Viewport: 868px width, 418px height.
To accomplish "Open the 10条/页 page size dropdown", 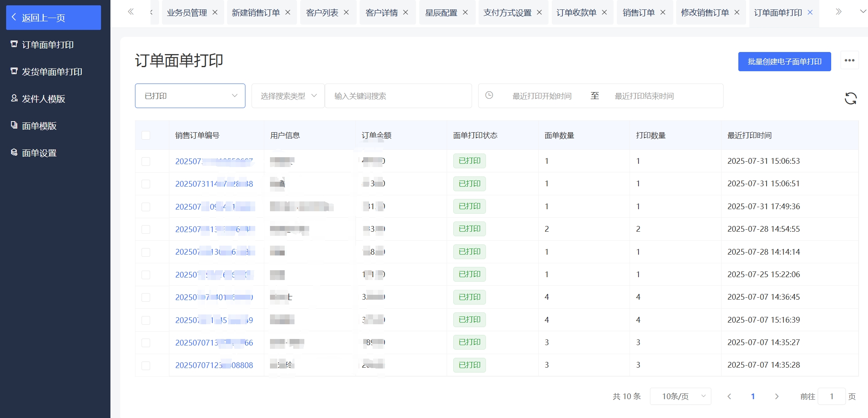I will tap(680, 396).
